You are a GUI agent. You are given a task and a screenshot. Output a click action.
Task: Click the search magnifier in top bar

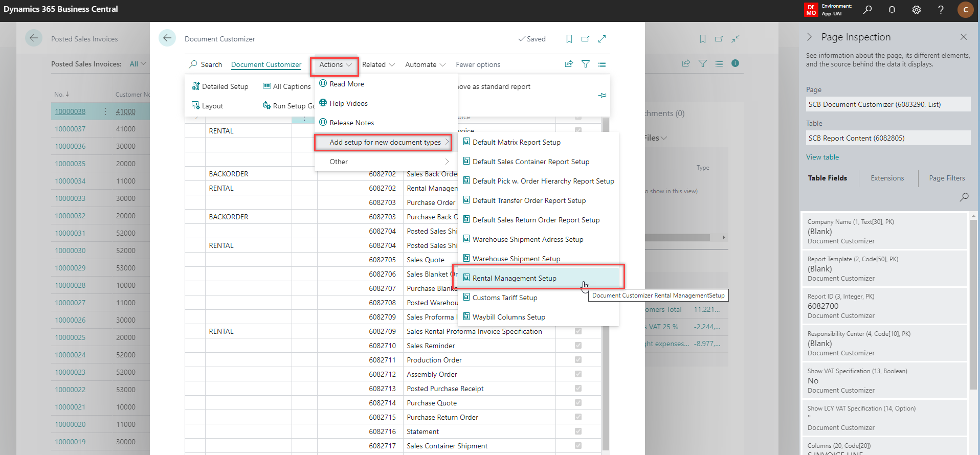pos(867,10)
